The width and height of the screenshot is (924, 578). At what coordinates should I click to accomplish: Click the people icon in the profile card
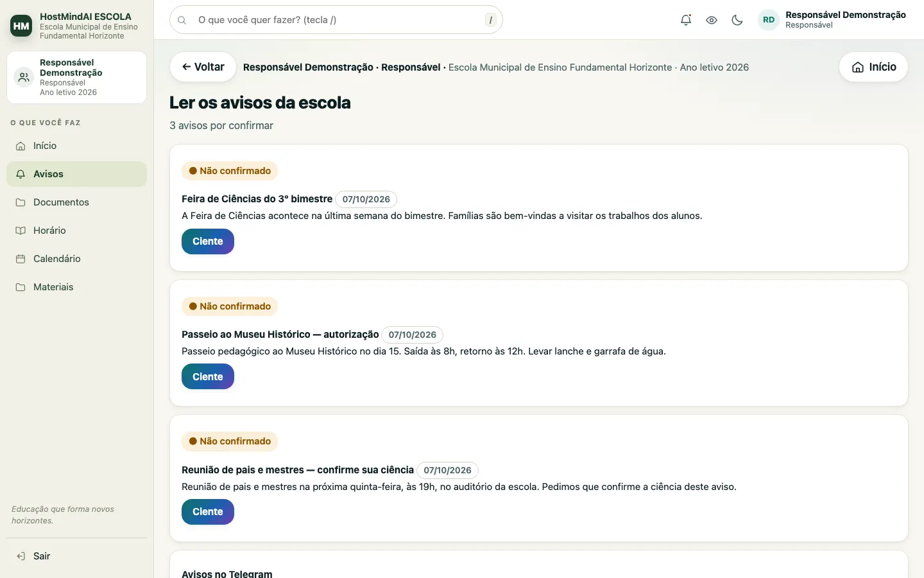pyautogui.click(x=24, y=78)
